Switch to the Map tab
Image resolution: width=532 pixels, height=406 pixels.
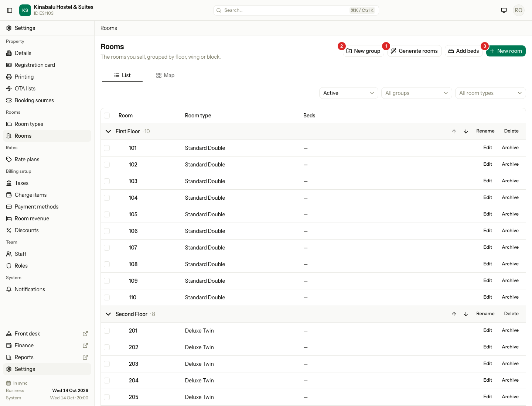click(x=165, y=75)
